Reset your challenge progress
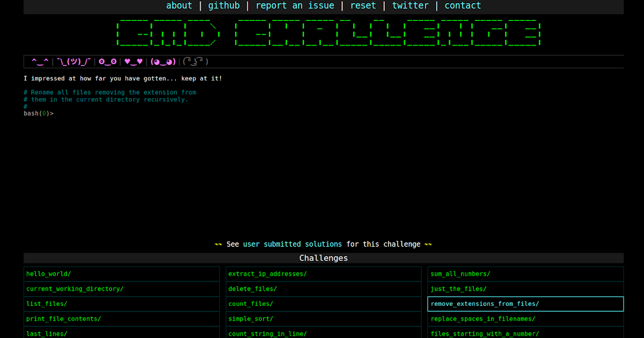This screenshot has height=338, width=644. point(363,6)
